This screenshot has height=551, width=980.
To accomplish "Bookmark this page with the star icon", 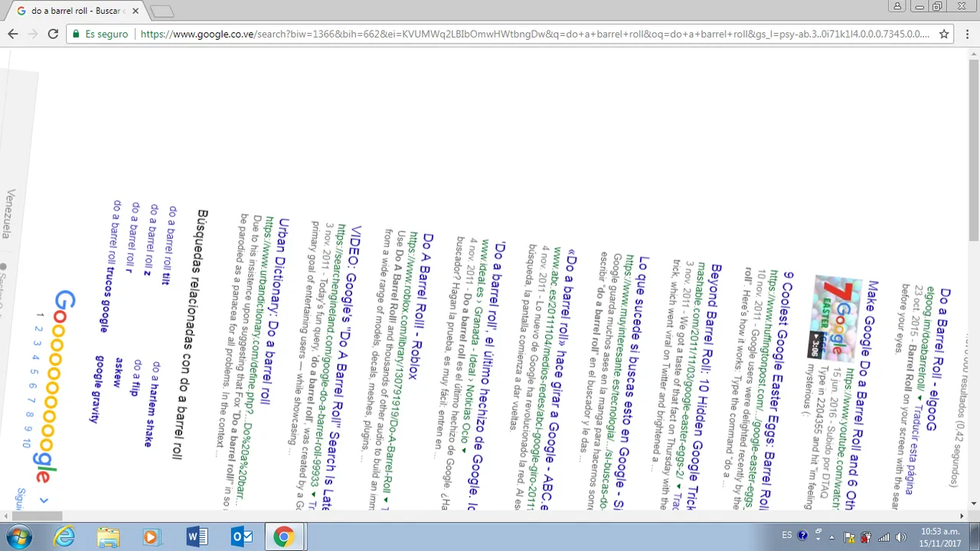I will [x=944, y=34].
